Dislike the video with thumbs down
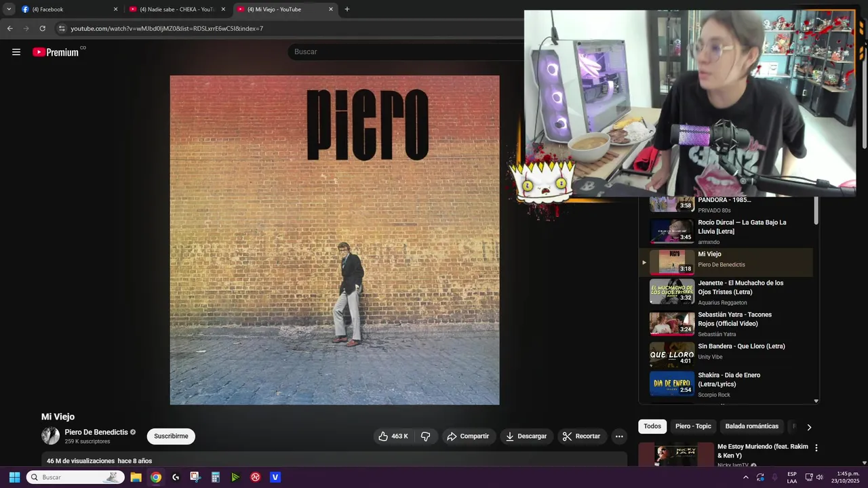Screen dimensions: 868x488 point(426,436)
